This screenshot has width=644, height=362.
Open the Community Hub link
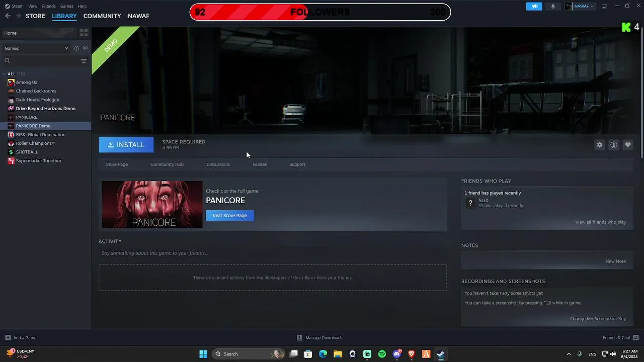coord(167,164)
